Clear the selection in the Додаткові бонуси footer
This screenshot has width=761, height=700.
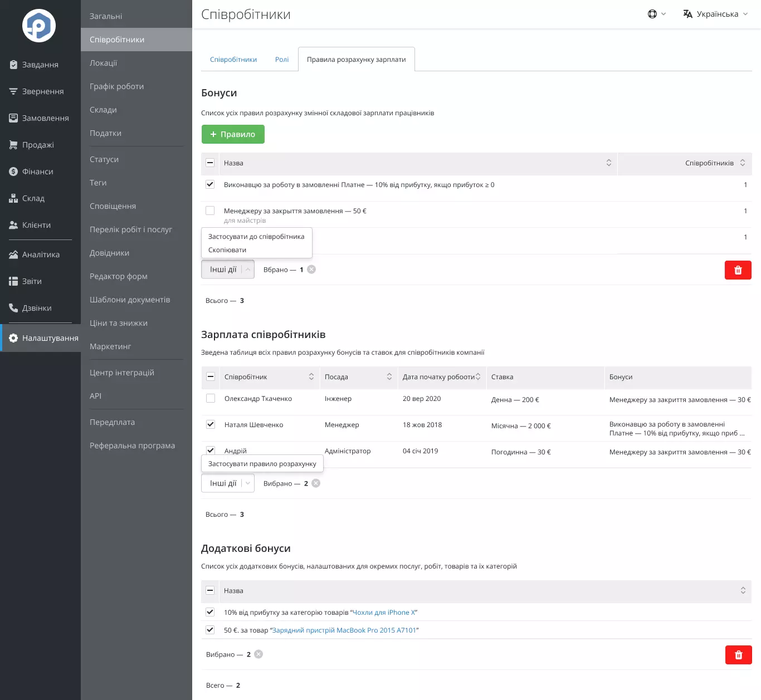click(x=258, y=654)
